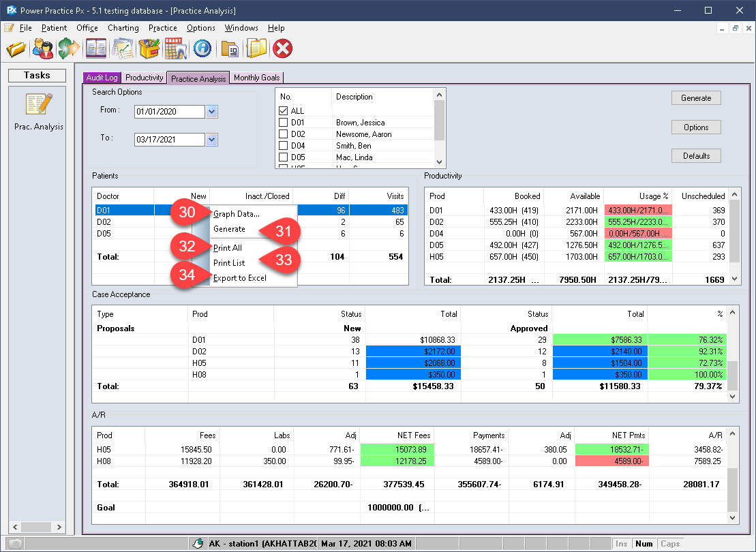Click the notepad icon left of File menu
This screenshot has height=552, width=756.
(9, 28)
